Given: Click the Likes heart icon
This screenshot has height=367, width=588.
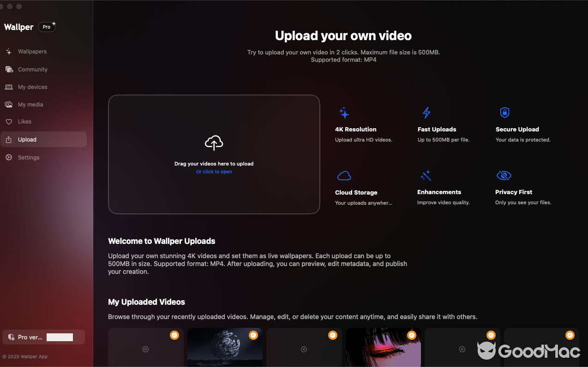Looking at the screenshot, I should point(9,121).
